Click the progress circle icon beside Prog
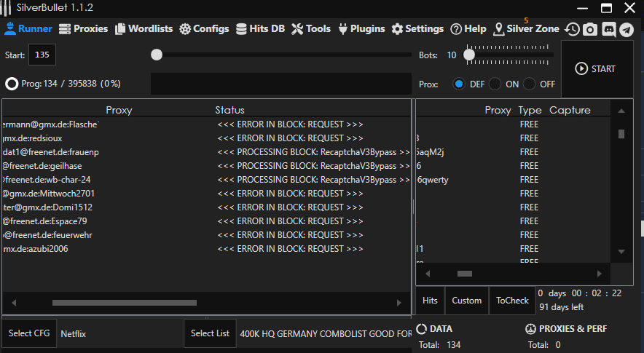Image resolution: width=644 pixels, height=353 pixels. click(x=12, y=84)
